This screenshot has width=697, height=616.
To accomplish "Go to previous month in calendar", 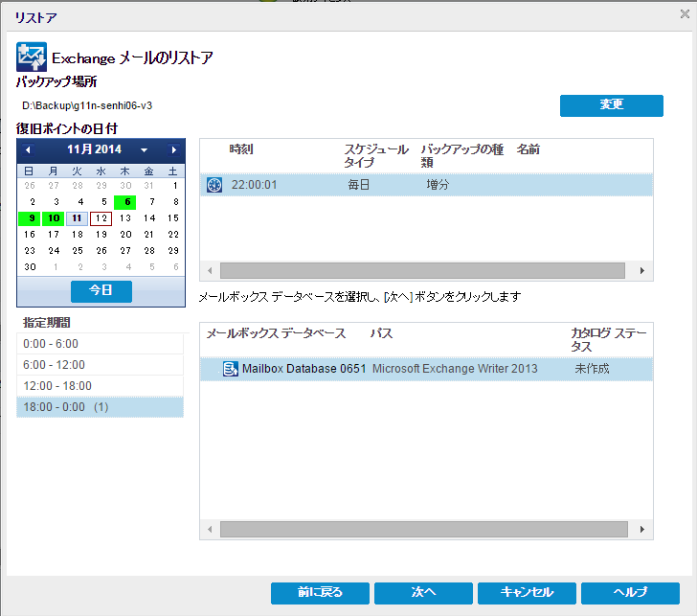I will [x=28, y=149].
